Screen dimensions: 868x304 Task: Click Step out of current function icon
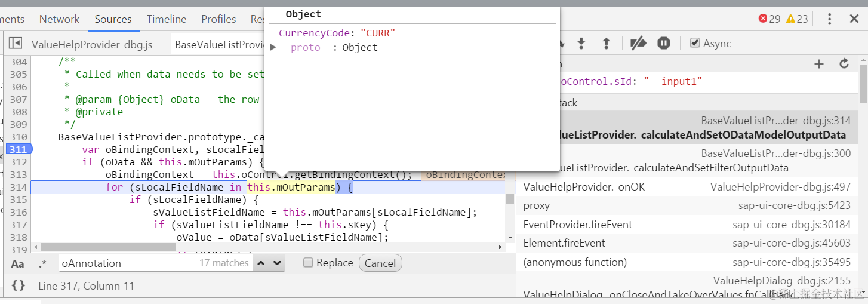pyautogui.click(x=607, y=43)
